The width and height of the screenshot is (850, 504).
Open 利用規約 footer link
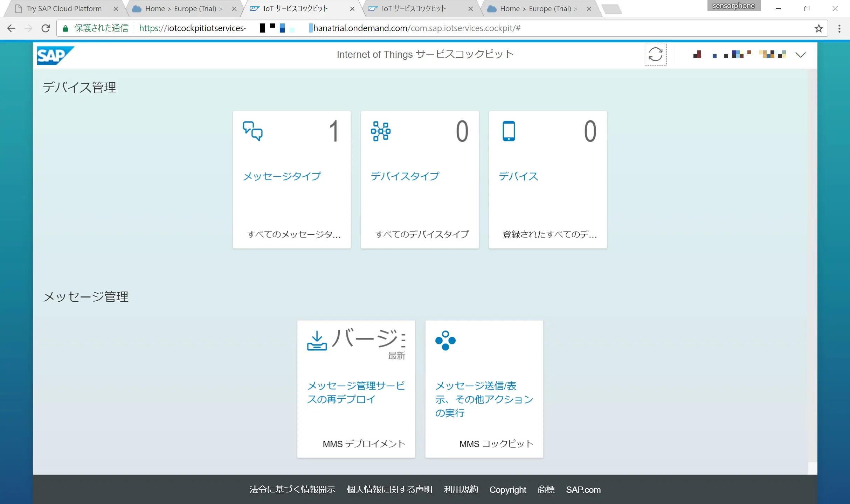pos(461,489)
